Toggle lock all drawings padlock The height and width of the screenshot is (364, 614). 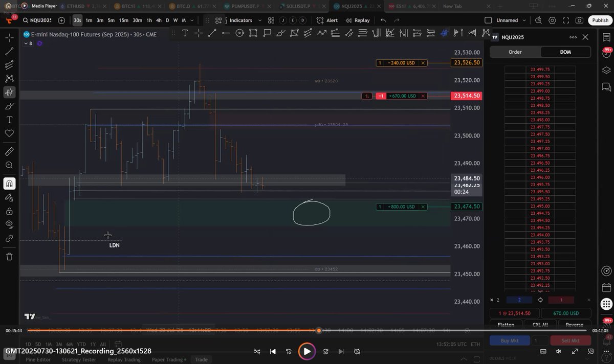point(9,211)
